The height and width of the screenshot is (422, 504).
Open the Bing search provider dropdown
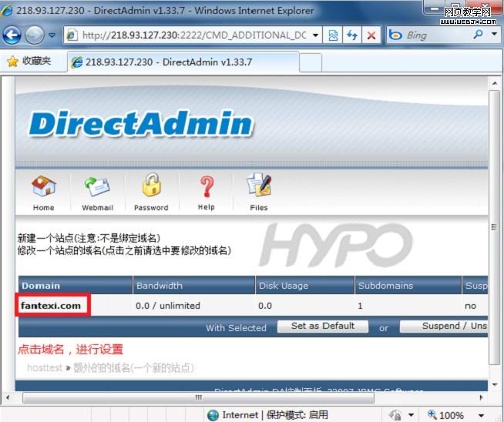click(x=494, y=35)
